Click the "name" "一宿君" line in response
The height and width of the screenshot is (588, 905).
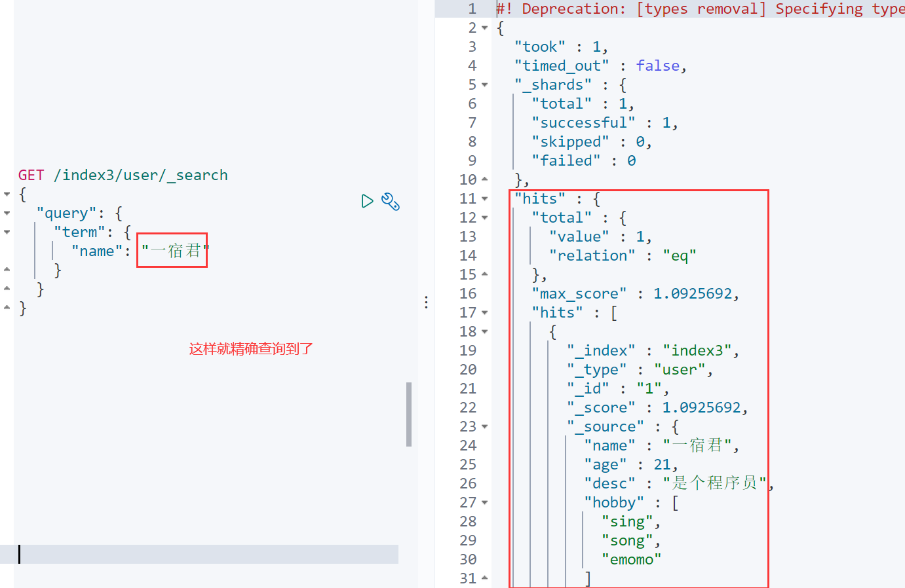(x=662, y=446)
